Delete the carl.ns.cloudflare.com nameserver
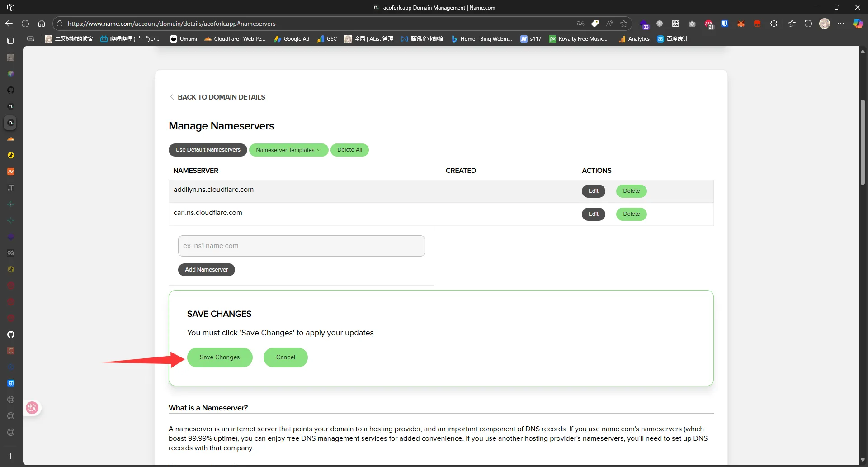This screenshot has height=467, width=868. pos(631,214)
